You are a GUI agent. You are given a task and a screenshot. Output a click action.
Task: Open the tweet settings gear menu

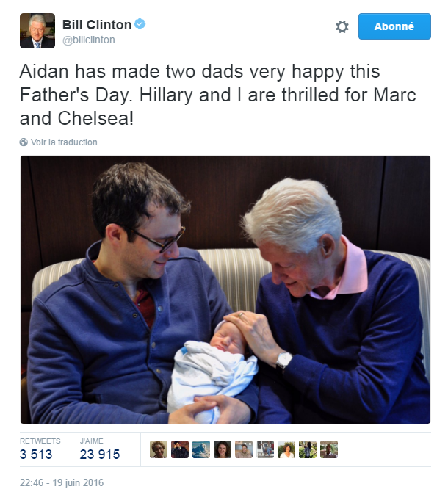tap(342, 26)
